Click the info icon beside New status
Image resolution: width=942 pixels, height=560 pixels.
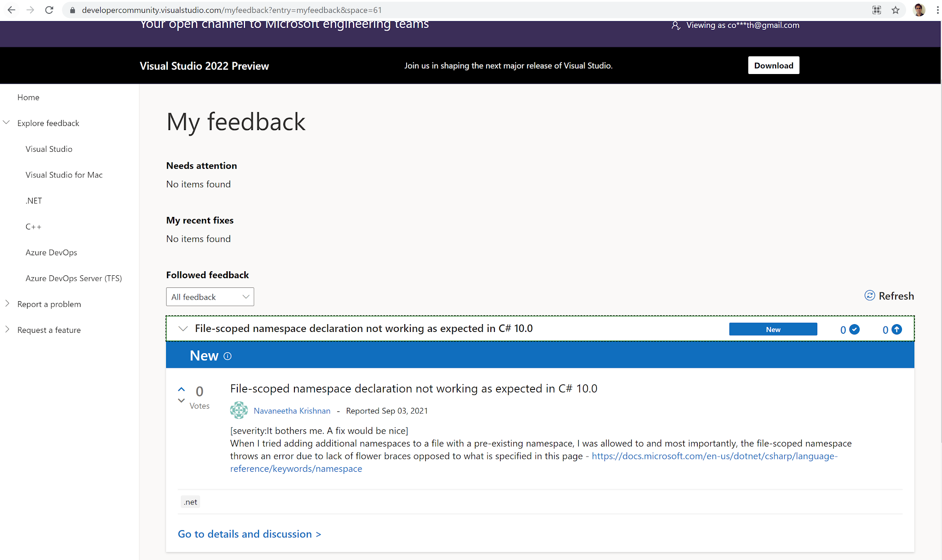coord(227,356)
